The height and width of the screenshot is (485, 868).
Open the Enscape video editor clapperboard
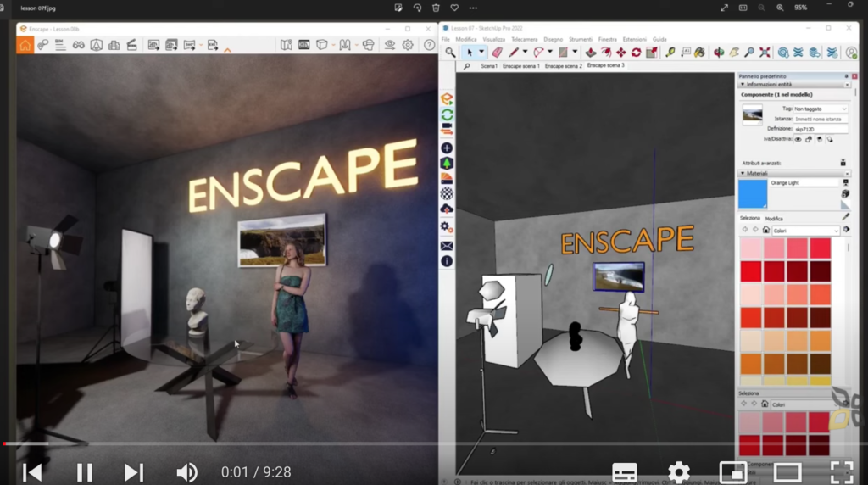pyautogui.click(x=131, y=46)
